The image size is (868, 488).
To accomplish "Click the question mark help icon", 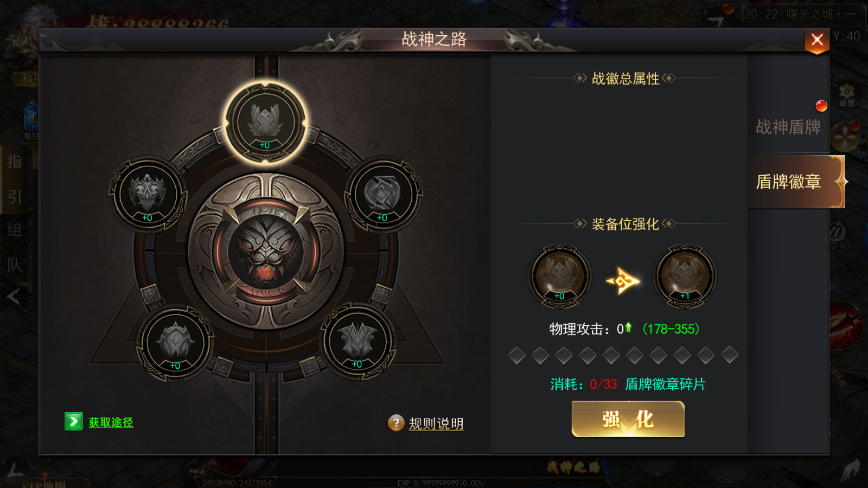I will coord(396,423).
